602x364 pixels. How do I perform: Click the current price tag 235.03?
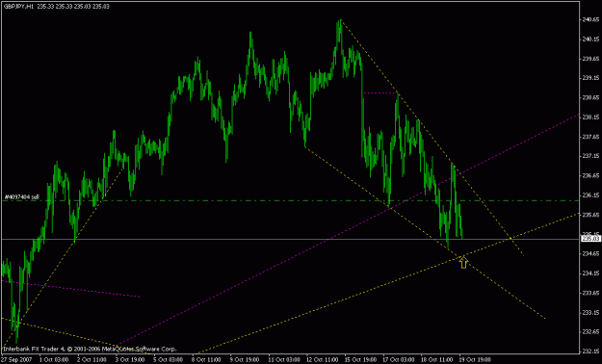pos(590,239)
